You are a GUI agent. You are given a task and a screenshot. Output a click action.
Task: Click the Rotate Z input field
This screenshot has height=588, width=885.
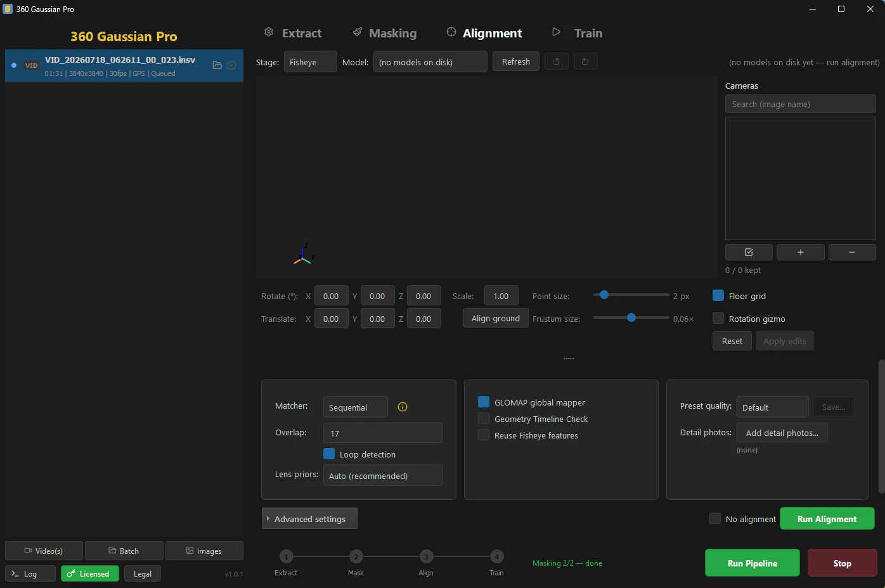pos(424,295)
